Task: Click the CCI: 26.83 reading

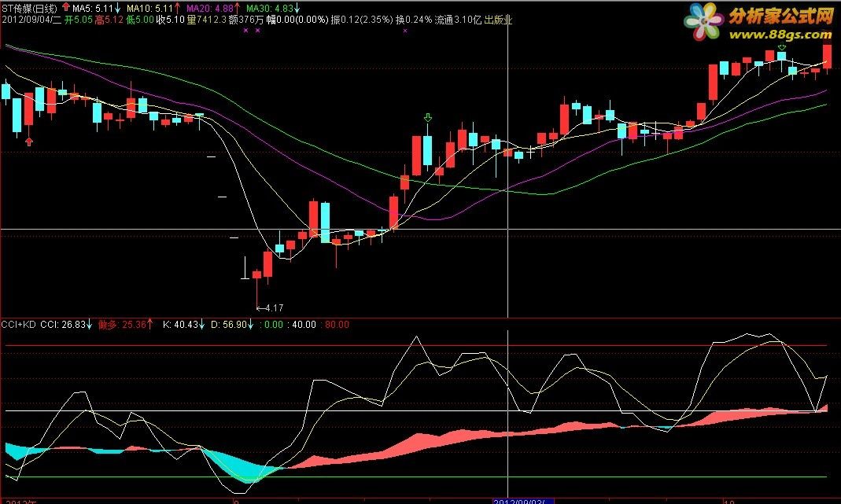Action: (63, 325)
